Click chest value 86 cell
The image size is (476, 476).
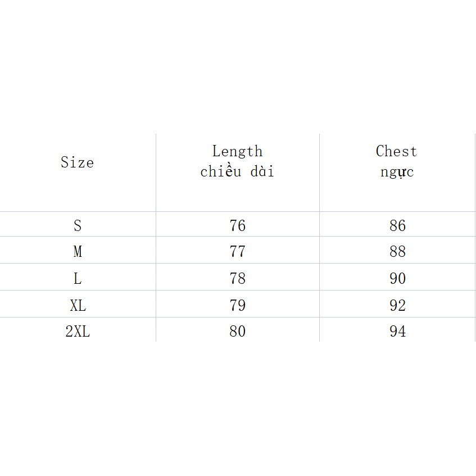[x=397, y=226]
